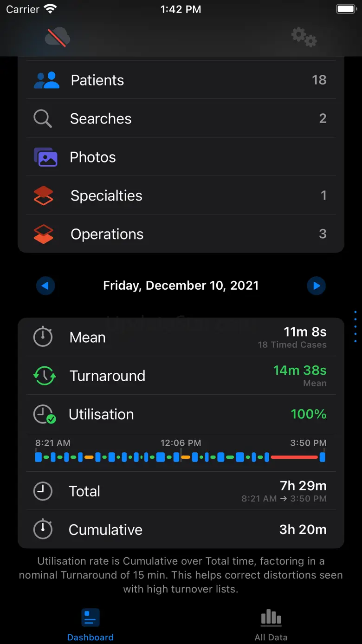
Task: Open the Searches count of 2
Action: [x=323, y=118]
